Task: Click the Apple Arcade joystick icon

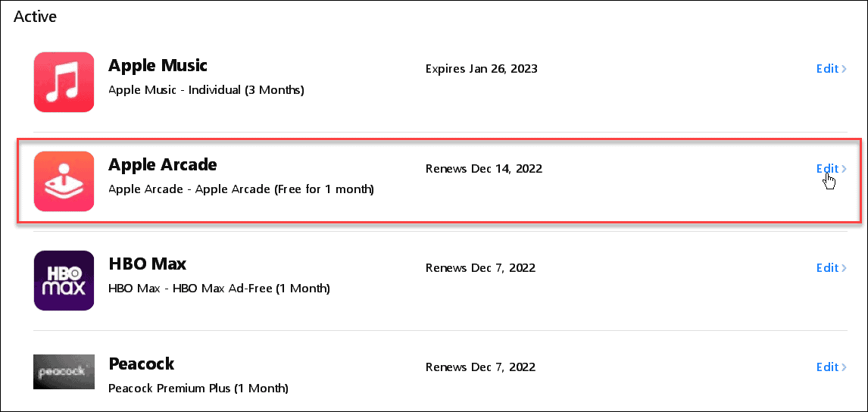Action: pos(64,181)
